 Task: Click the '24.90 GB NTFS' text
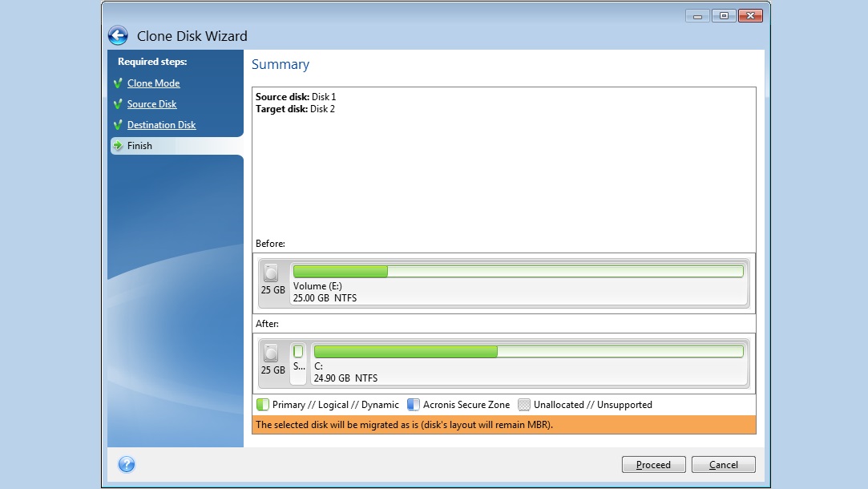(x=346, y=378)
